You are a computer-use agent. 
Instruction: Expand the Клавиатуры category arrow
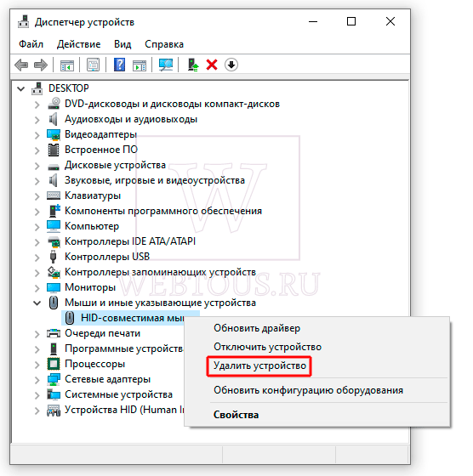(37, 196)
